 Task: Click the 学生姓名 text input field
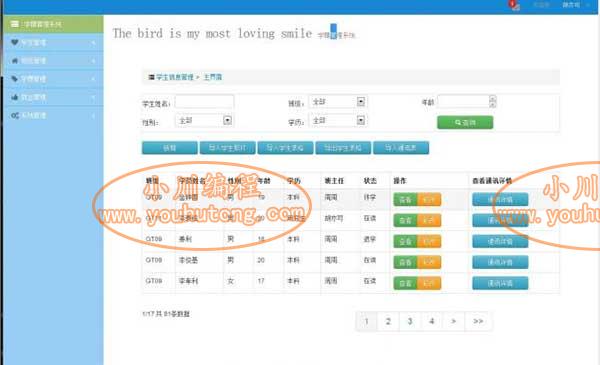[x=204, y=102]
